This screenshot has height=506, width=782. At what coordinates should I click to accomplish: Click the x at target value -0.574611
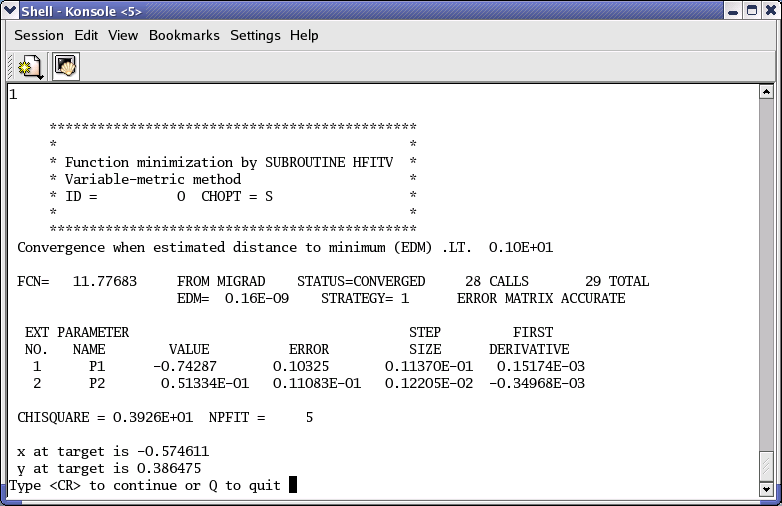coord(173,452)
